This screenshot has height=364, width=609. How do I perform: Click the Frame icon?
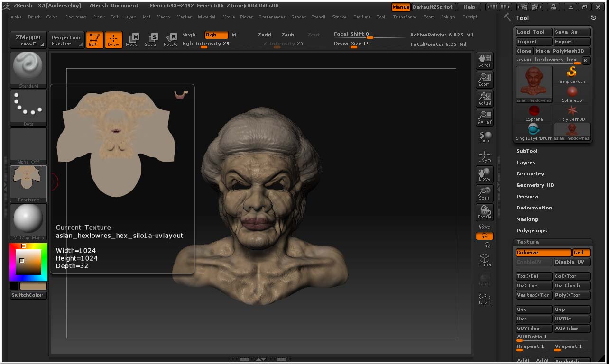click(484, 260)
